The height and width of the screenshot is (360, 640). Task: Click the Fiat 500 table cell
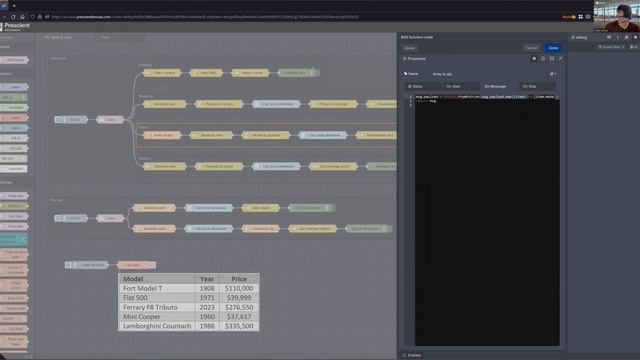coord(156,298)
